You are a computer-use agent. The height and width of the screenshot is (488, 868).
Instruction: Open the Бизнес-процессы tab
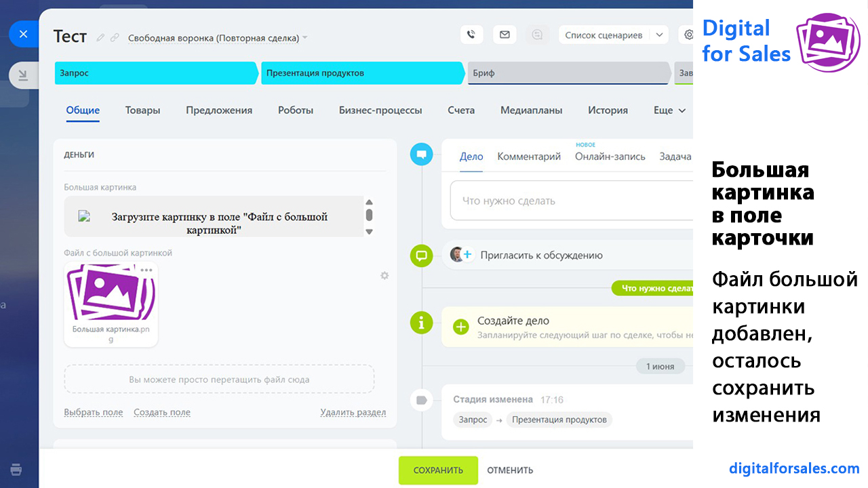(x=380, y=110)
